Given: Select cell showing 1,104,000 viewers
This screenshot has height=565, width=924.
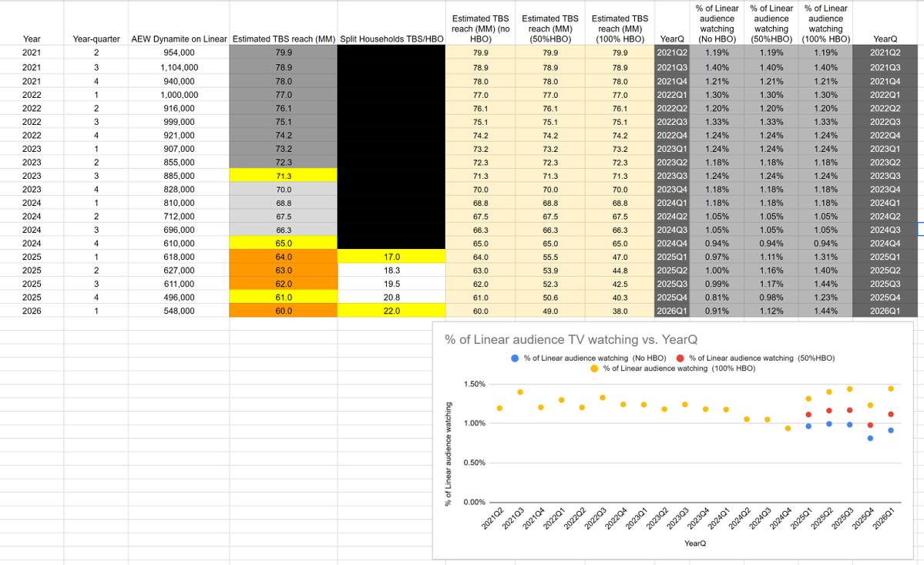Looking at the screenshot, I should coord(179,67).
